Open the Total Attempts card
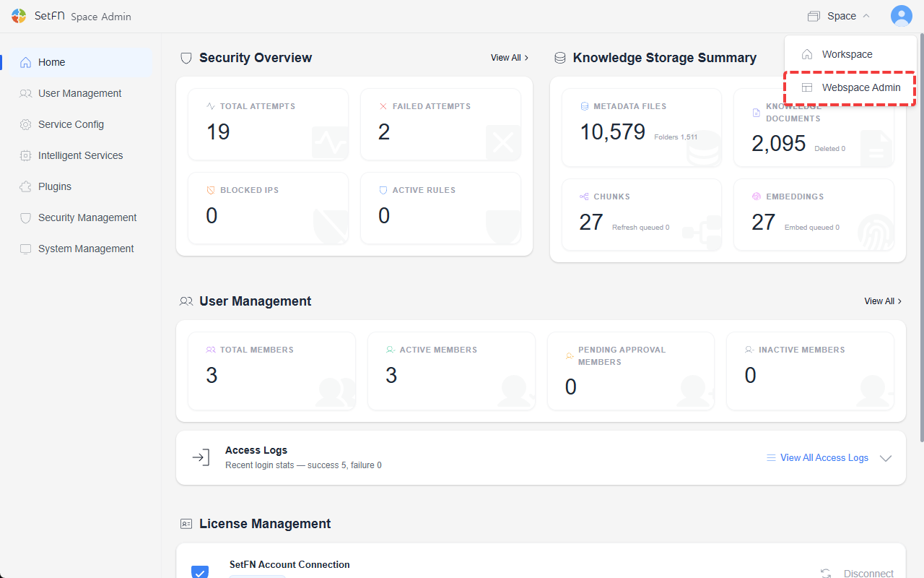 [x=268, y=124]
